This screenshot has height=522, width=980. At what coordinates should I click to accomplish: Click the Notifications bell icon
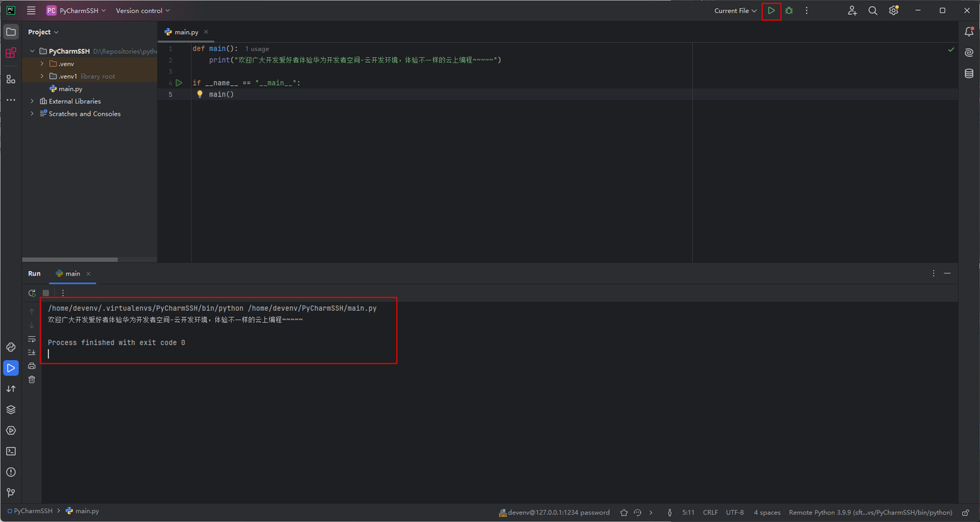968,31
